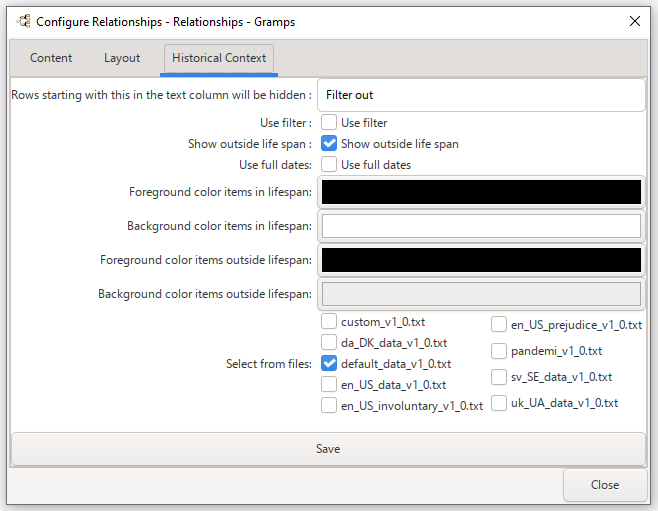Click 'Rows starting with this' description label
This screenshot has width=658, height=511.
tap(162, 95)
